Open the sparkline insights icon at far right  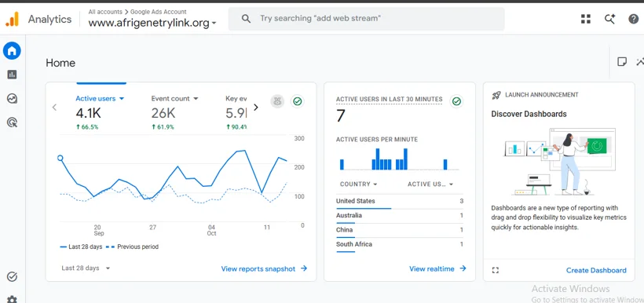tap(640, 62)
